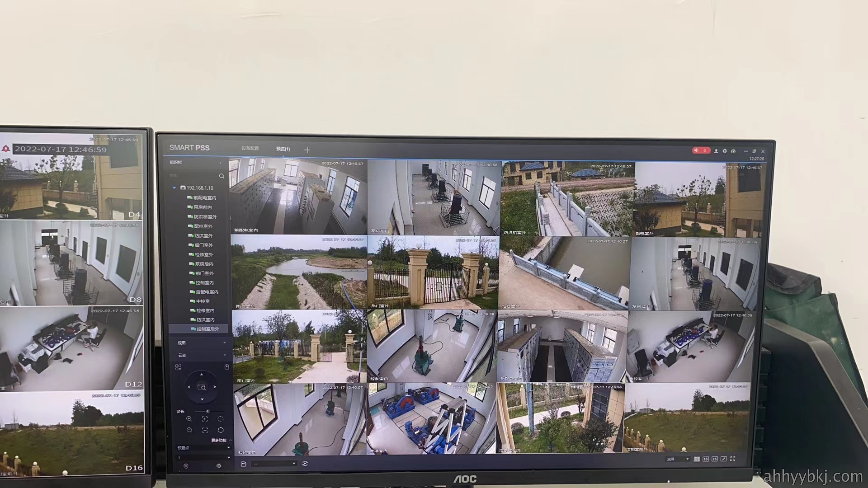Viewport: 868px width, 488px height.
Task: Toggle the custom layout edit icon
Action: (724, 459)
